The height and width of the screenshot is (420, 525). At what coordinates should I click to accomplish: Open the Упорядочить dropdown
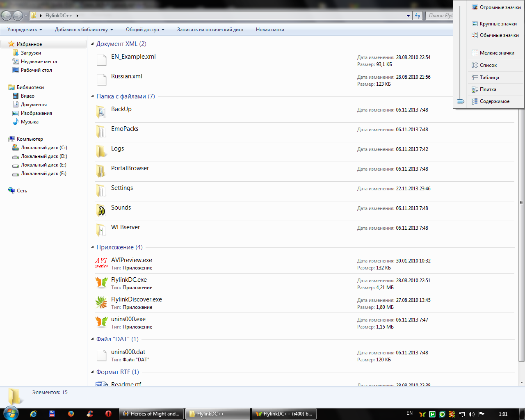tap(25, 30)
